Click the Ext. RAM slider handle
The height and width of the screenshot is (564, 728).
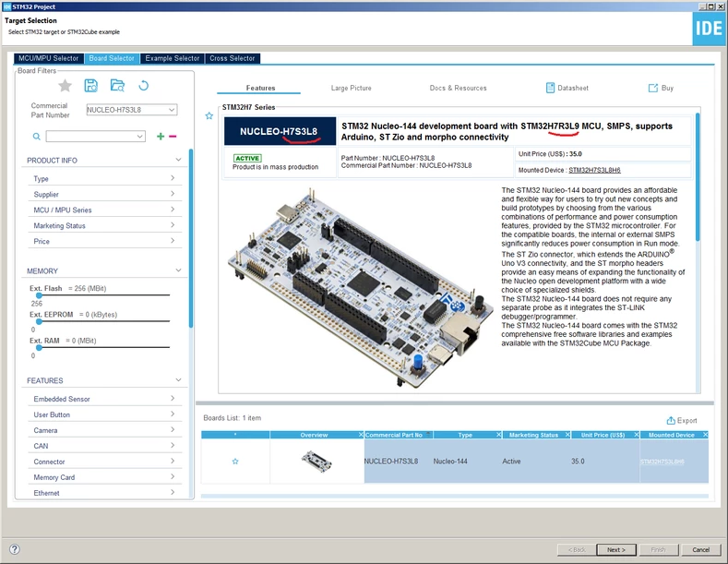click(x=39, y=347)
